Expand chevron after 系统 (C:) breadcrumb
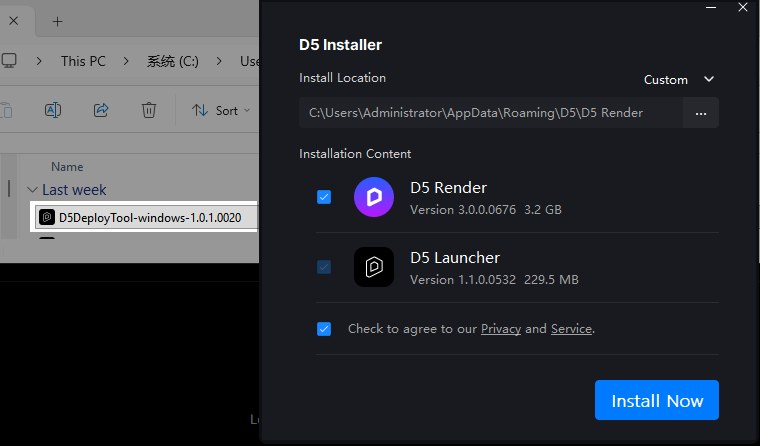Screen dimensions: 760x446 tap(220, 61)
